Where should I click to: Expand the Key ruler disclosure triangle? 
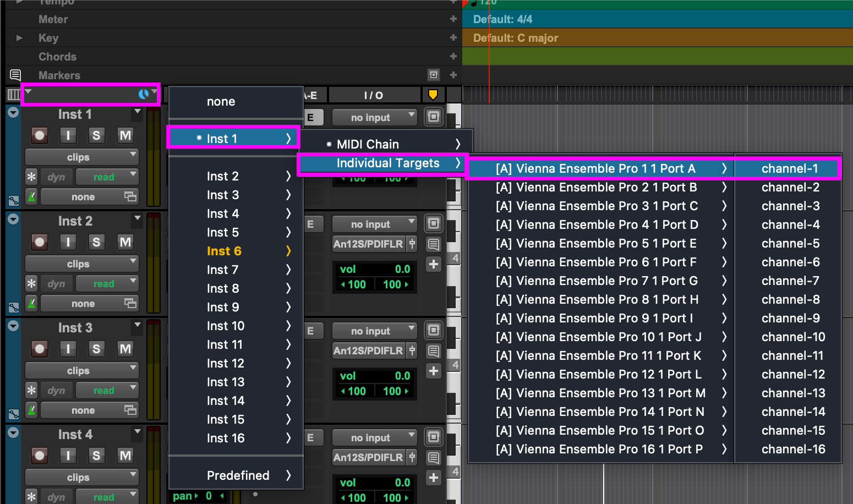19,38
